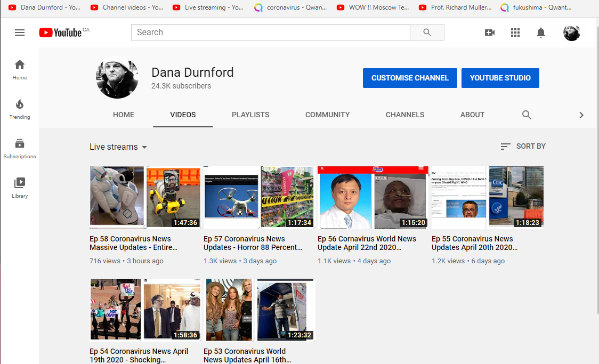Open Library in the sidebar

(20, 188)
